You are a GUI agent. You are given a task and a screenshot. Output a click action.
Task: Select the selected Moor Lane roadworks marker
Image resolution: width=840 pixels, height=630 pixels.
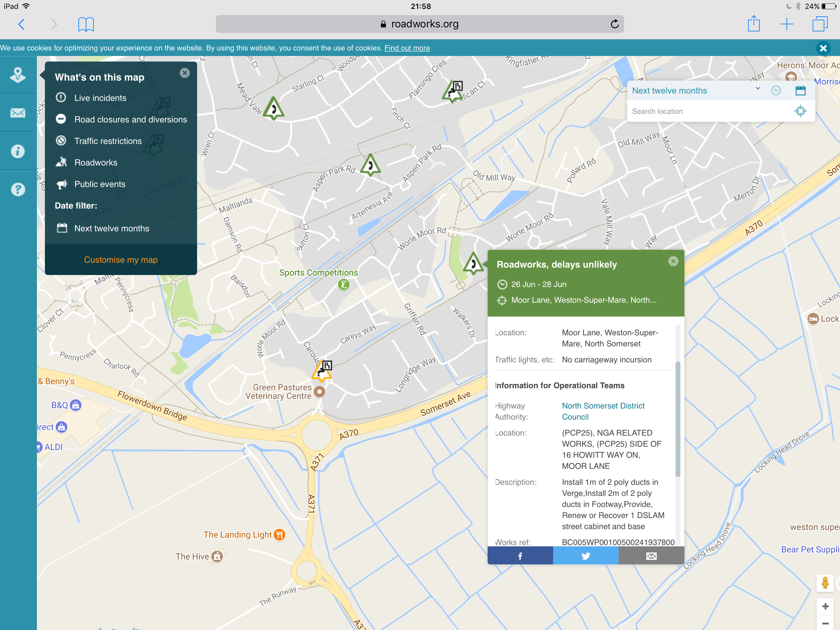473,263
